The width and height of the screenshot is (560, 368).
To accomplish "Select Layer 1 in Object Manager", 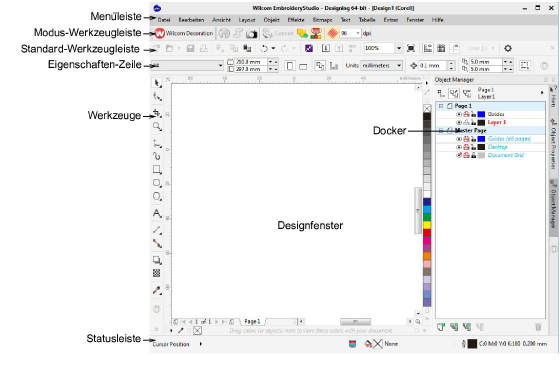I will [497, 123].
